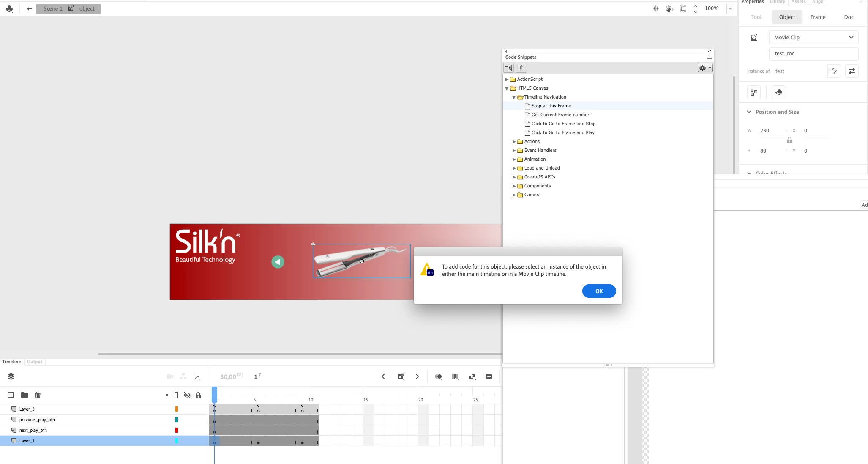Click the edit symbol icon
This screenshot has height=464, width=868.
[x=778, y=92]
